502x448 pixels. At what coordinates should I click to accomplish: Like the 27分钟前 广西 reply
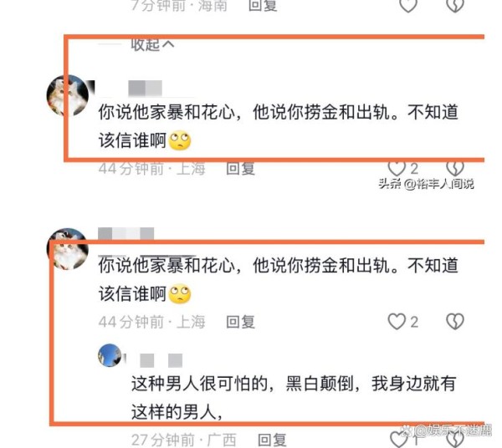click(x=398, y=440)
